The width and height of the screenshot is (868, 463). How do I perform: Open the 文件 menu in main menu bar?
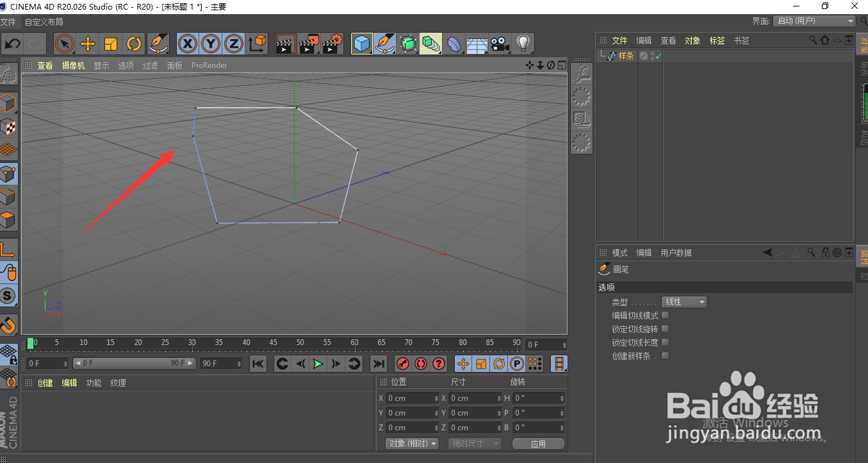point(8,22)
